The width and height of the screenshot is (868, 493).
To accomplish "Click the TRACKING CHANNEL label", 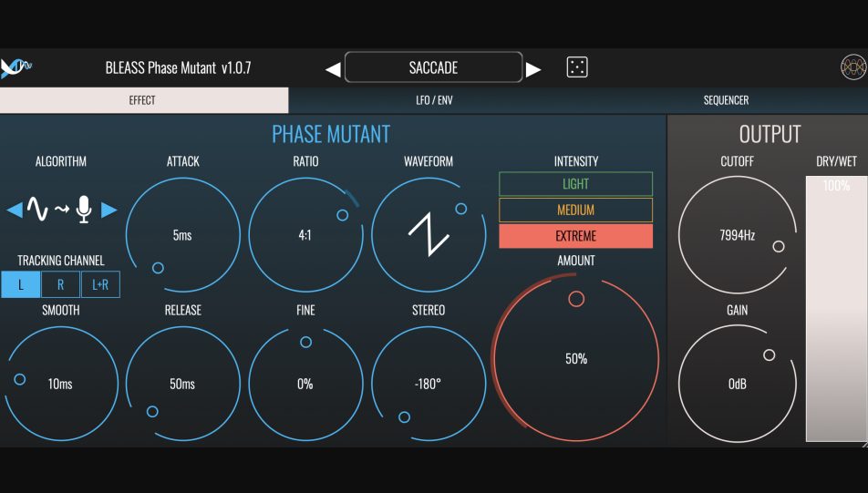I will pos(61,261).
